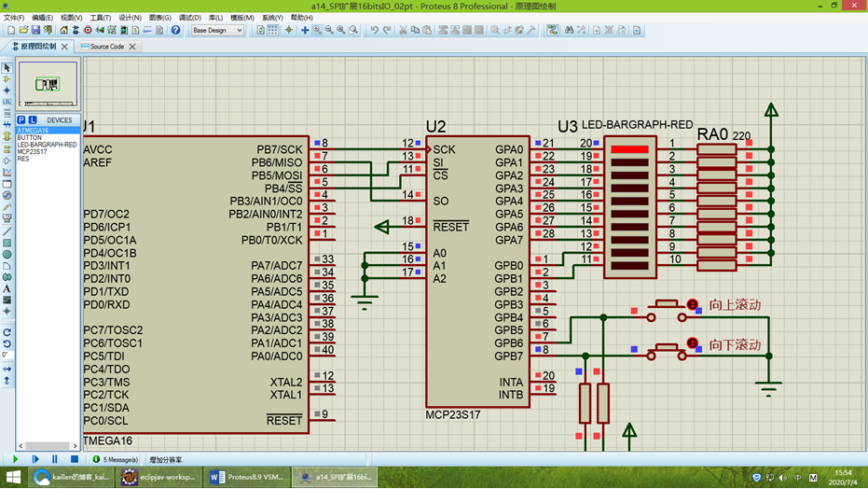Select the Wire Label Mode tool
This screenshot has width=868, height=489.
(x=7, y=102)
